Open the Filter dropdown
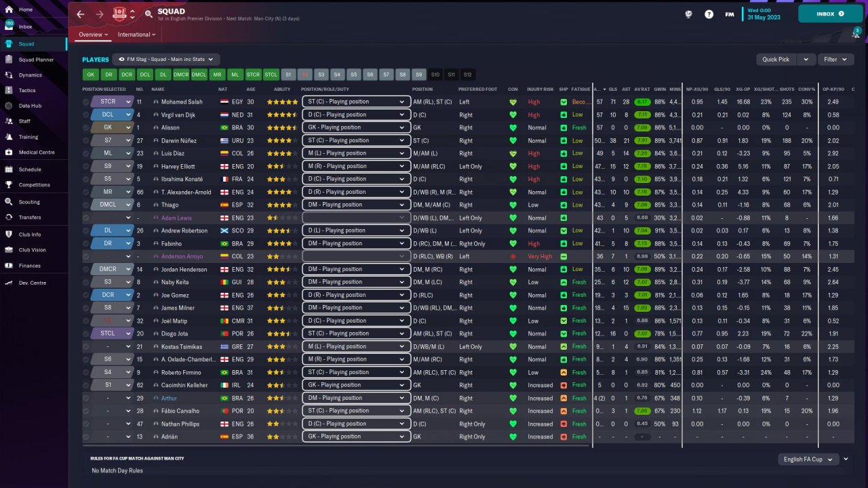This screenshot has height=488, width=868. click(835, 60)
